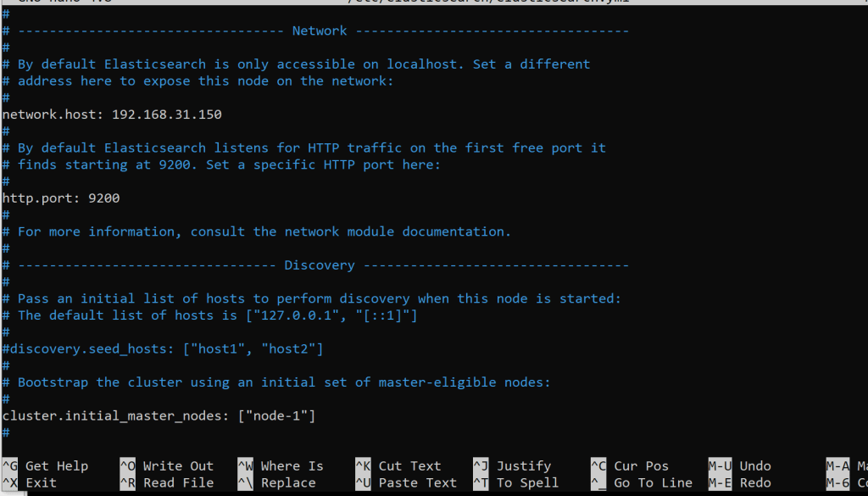Click the Cut Text shortcut
Viewport: 868px width, 496px height.
tap(409, 465)
